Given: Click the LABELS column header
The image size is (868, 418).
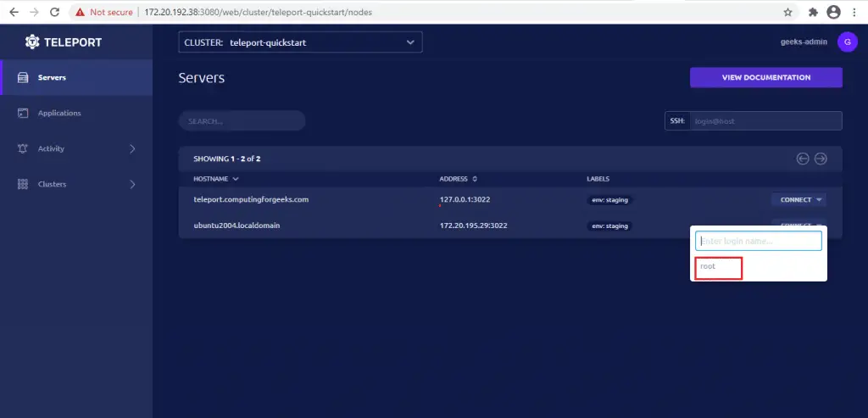Looking at the screenshot, I should tap(598, 179).
